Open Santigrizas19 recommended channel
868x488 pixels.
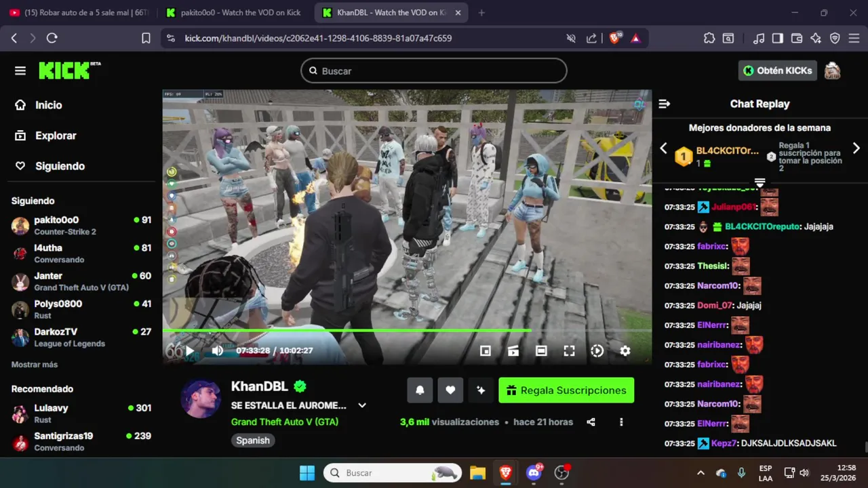pyautogui.click(x=81, y=441)
